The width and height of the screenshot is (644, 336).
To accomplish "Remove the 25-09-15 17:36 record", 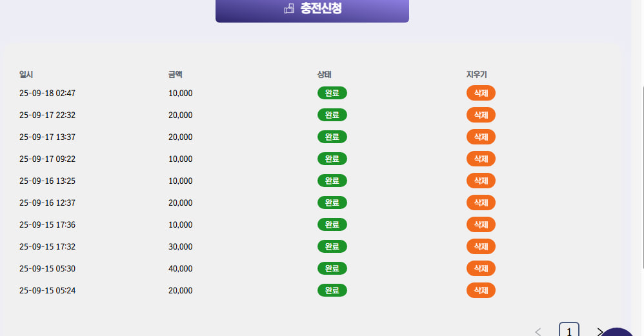I will [x=481, y=224].
